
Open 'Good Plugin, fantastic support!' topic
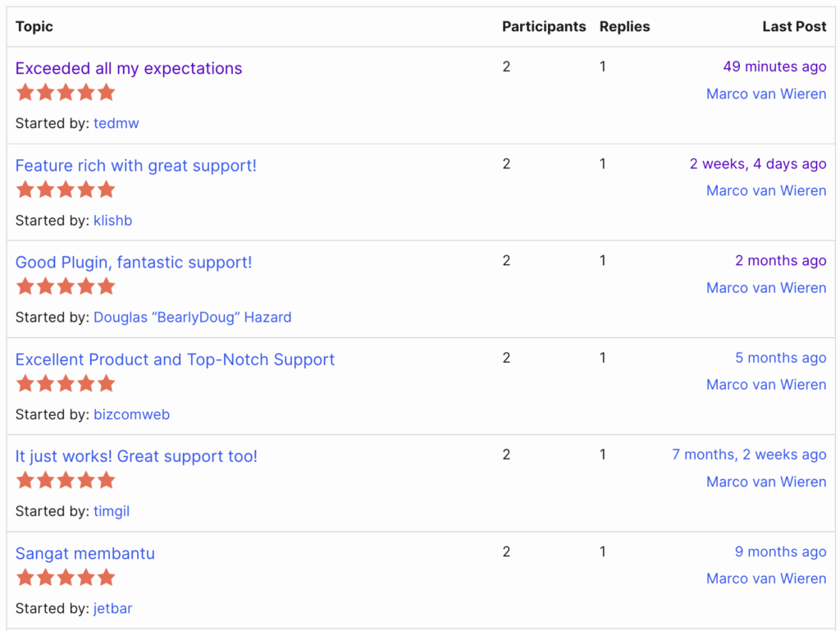click(134, 263)
